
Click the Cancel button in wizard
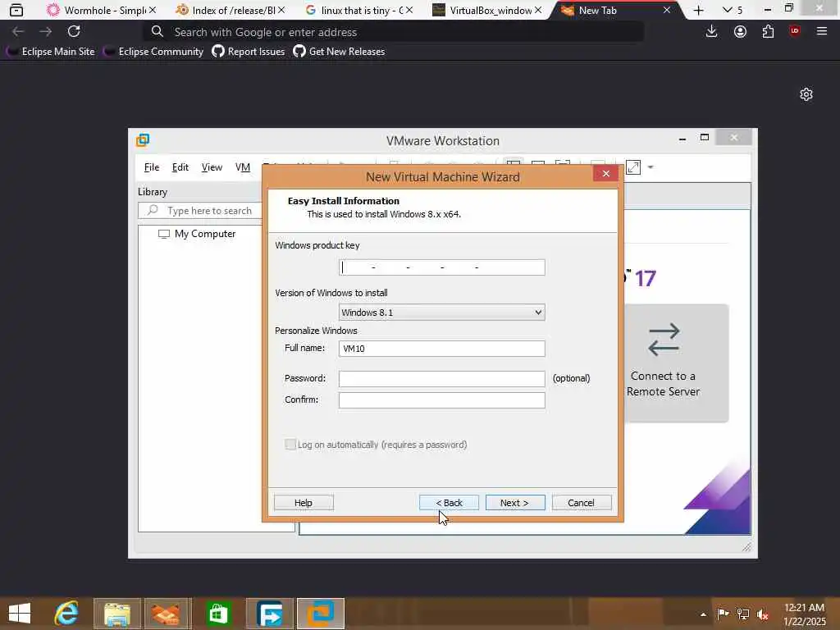pyautogui.click(x=582, y=503)
